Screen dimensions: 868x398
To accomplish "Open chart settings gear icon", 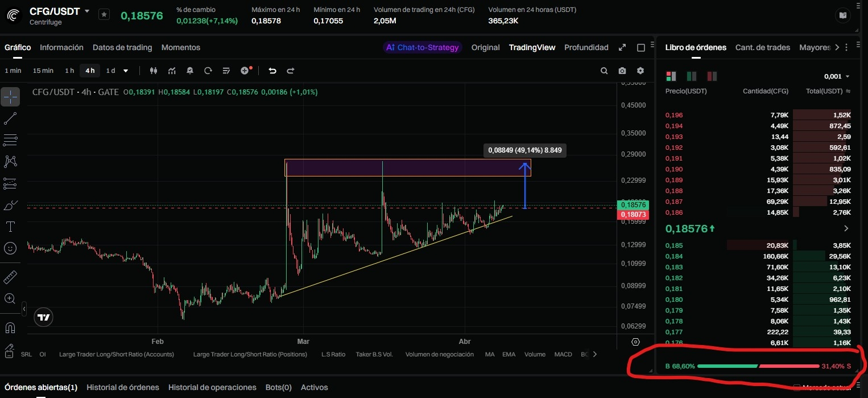I will coord(640,71).
